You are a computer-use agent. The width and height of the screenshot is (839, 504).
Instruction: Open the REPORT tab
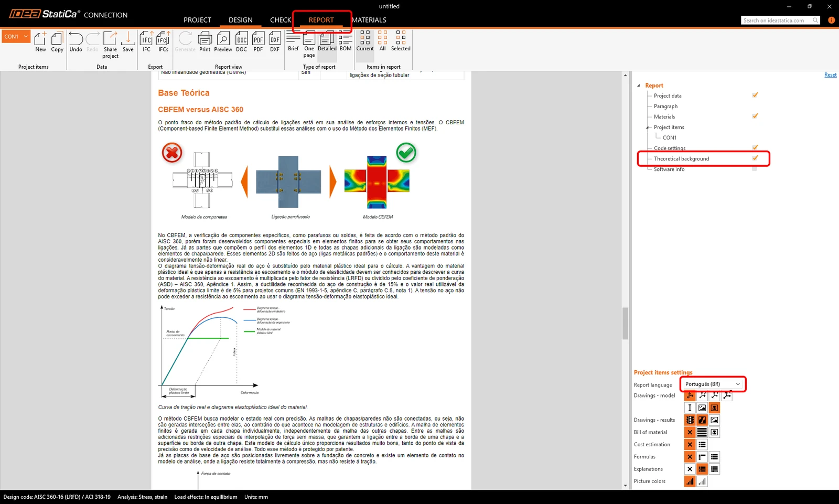coord(321,20)
